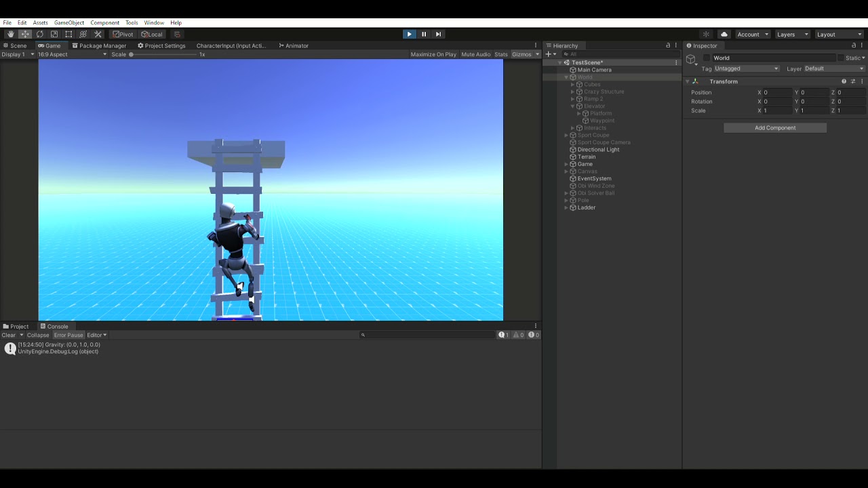Select the combined Transform tool
The width and height of the screenshot is (868, 488).
(x=83, y=34)
